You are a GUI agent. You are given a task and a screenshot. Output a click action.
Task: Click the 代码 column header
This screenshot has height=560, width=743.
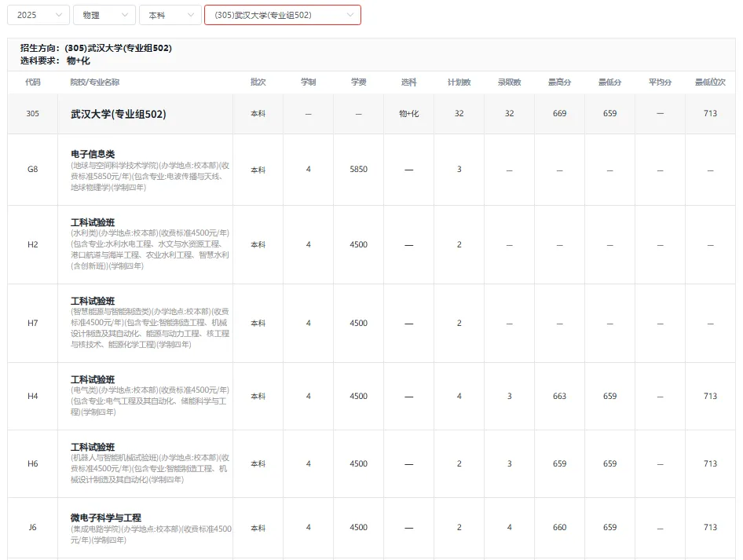pyautogui.click(x=33, y=82)
